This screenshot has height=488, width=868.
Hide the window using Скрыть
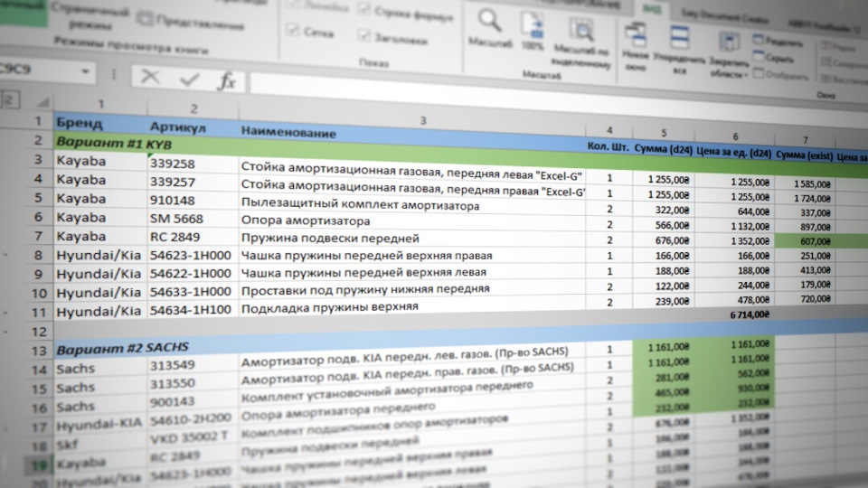(773, 57)
